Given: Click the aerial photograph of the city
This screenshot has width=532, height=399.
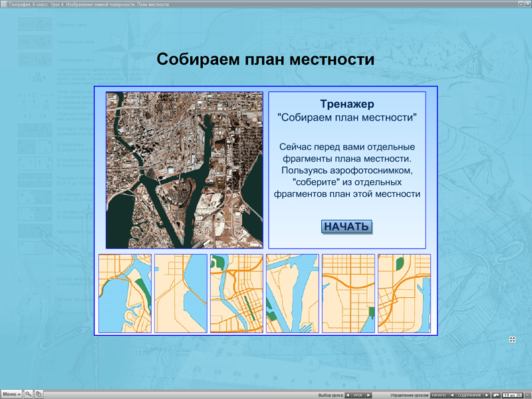Looking at the screenshot, I should pos(184,170).
